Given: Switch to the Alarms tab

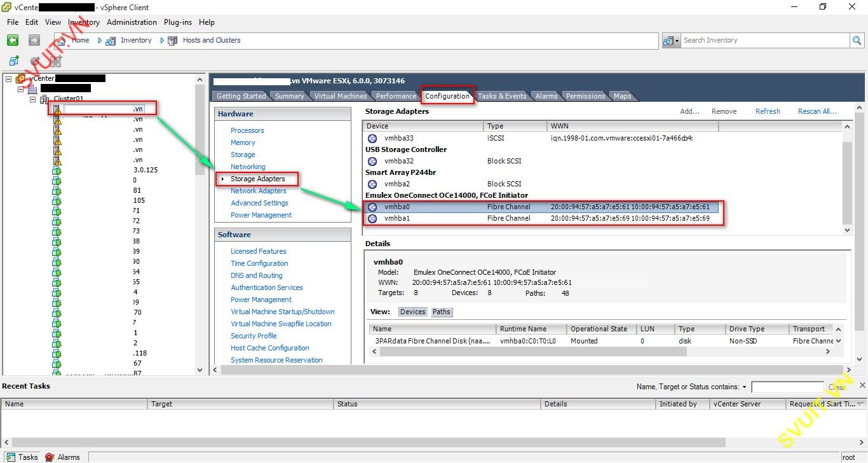Looking at the screenshot, I should coord(546,96).
